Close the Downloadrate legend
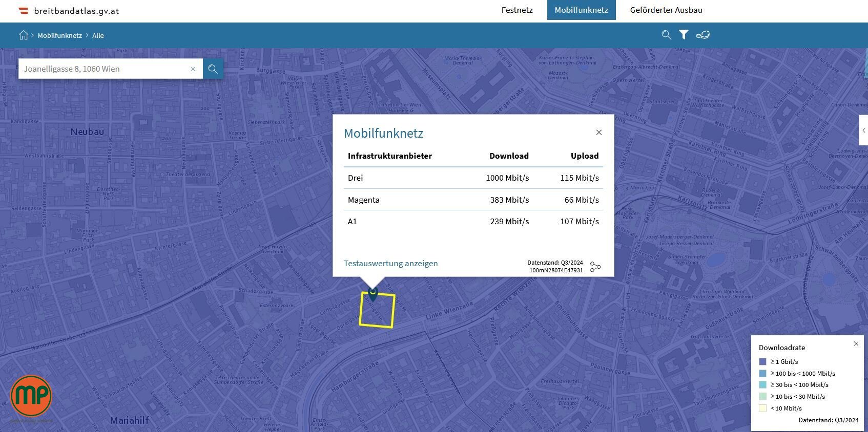The image size is (868, 432). 856,343
